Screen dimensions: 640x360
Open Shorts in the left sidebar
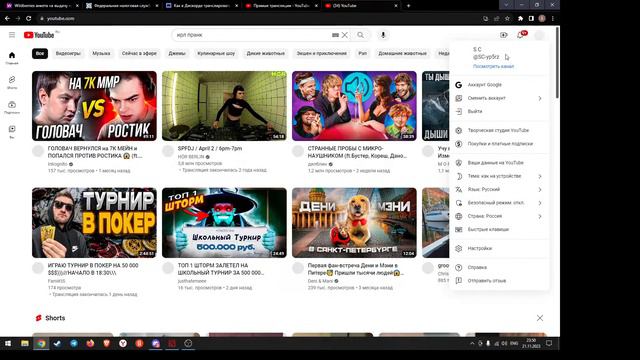coord(12,82)
